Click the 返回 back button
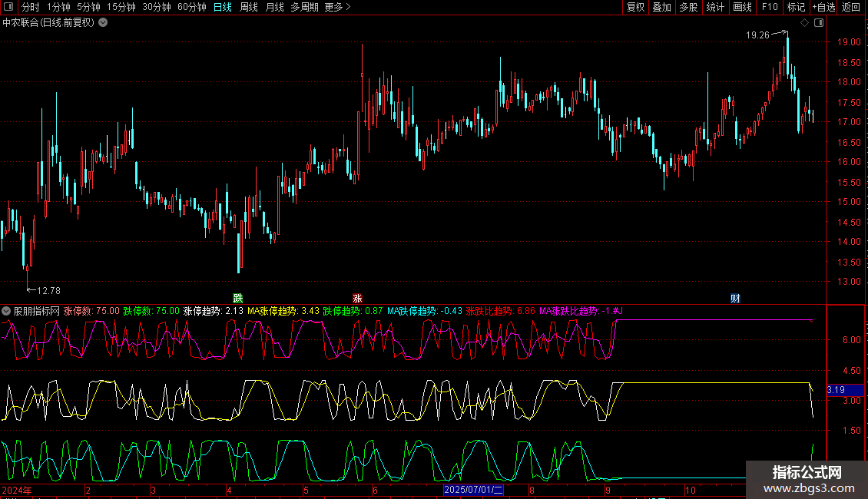868x499 pixels. 851,7
